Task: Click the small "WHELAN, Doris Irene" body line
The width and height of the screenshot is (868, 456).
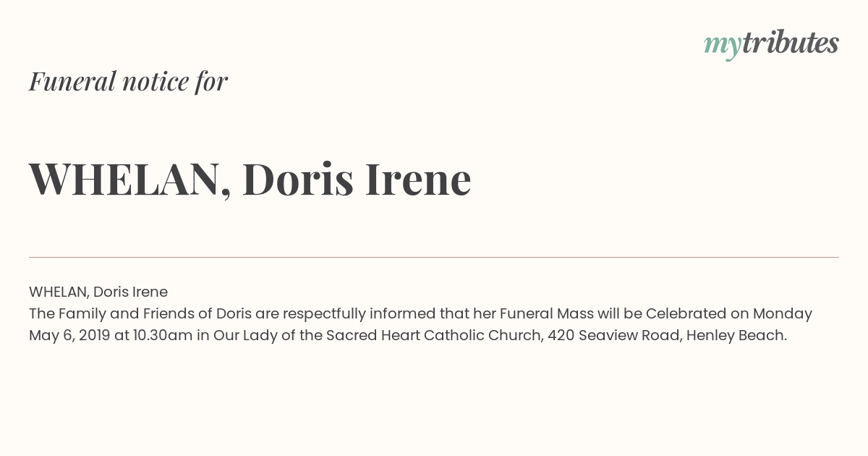Action: pos(98,292)
